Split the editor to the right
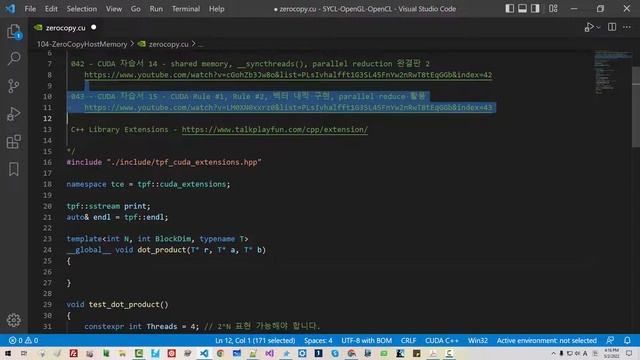 612,27
